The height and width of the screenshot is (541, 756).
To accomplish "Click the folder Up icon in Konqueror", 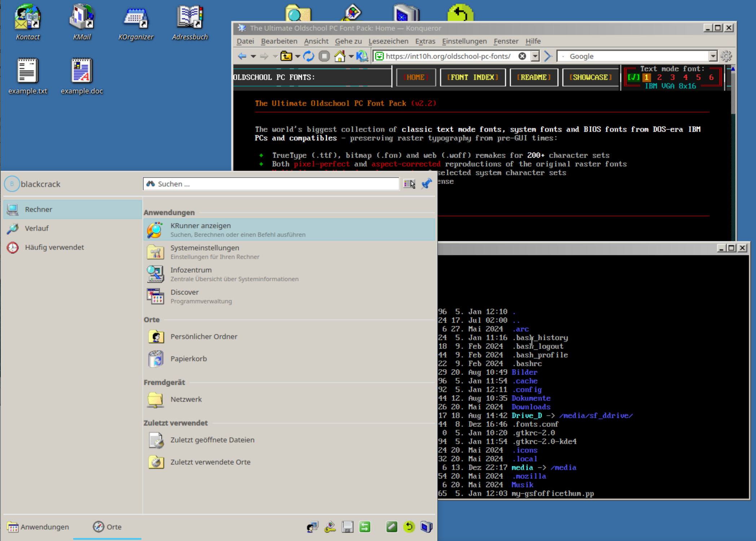I will click(286, 56).
